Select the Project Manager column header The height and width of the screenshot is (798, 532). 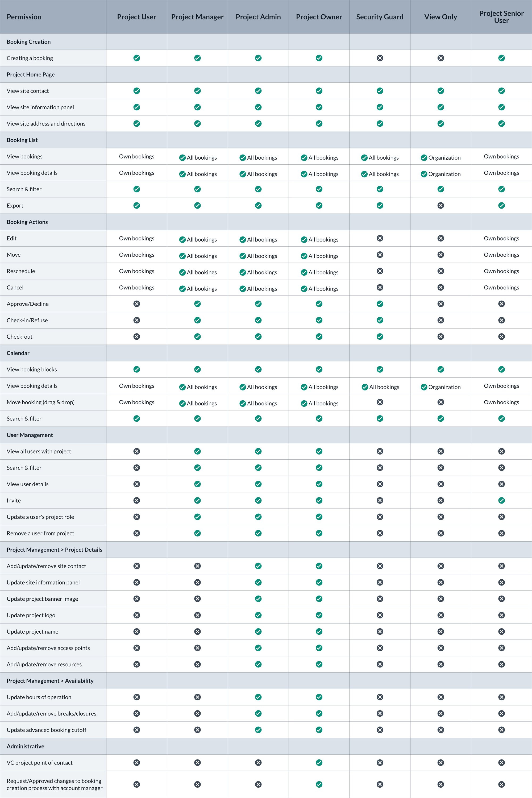(197, 16)
